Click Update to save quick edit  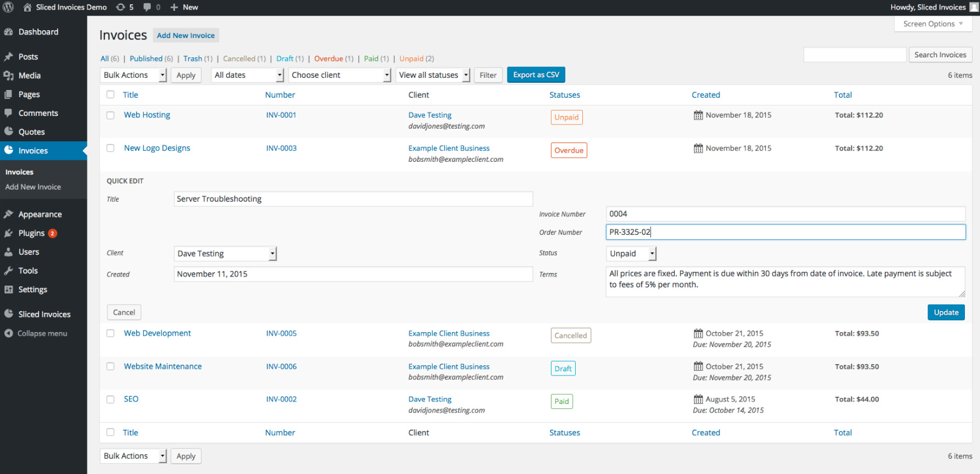point(946,312)
